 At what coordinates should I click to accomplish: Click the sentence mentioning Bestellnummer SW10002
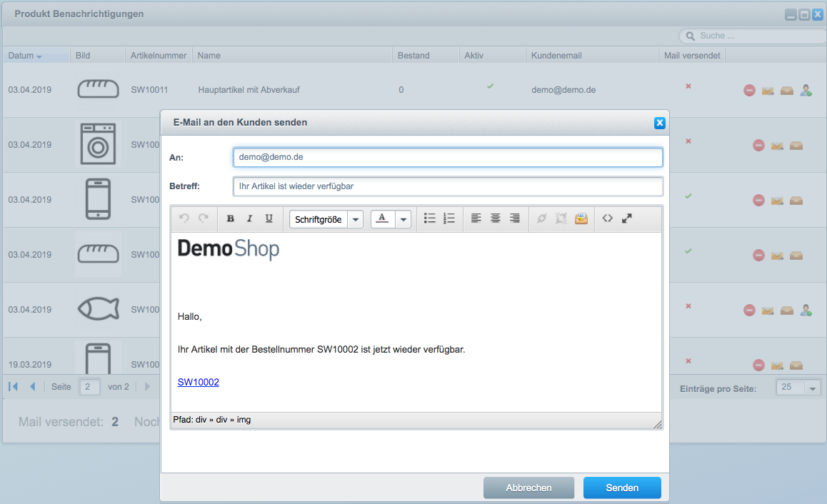tap(321, 350)
